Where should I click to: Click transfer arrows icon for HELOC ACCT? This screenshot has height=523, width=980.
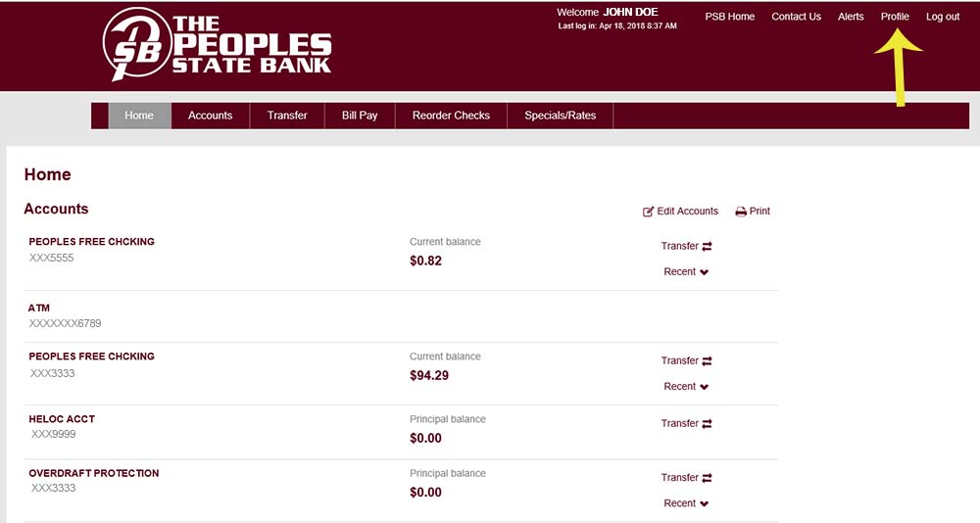coord(707,424)
